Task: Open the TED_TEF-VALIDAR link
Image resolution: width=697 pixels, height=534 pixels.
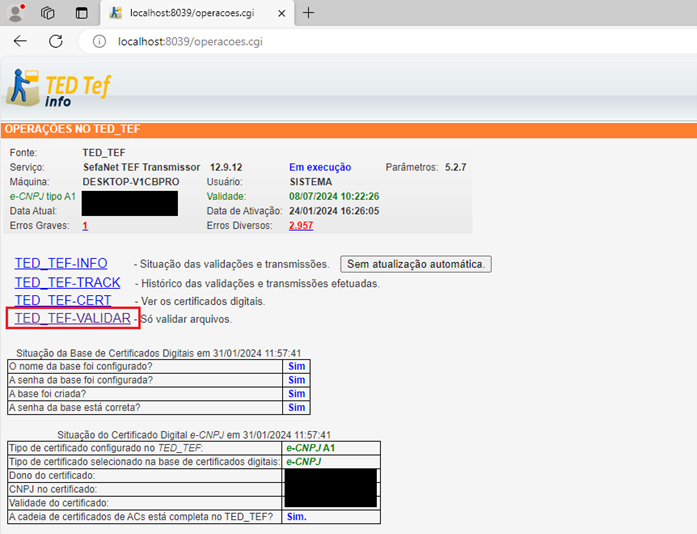Action: [72, 318]
